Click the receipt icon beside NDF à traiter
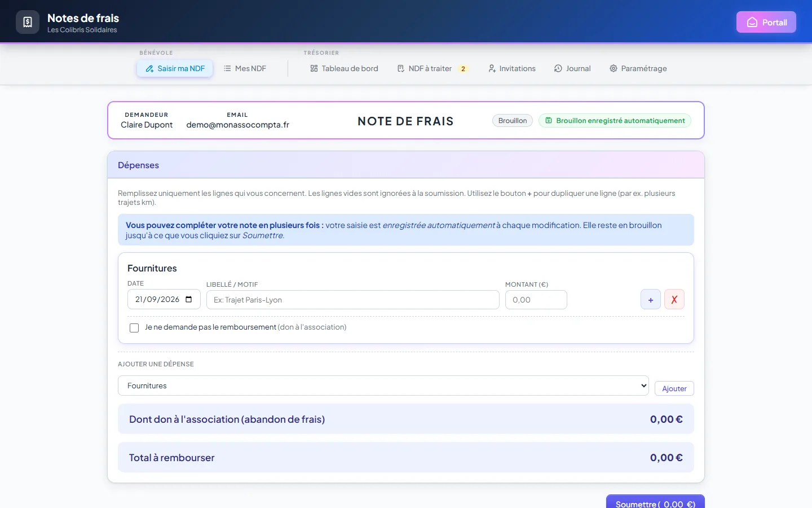This screenshot has height=508, width=812. click(x=401, y=68)
